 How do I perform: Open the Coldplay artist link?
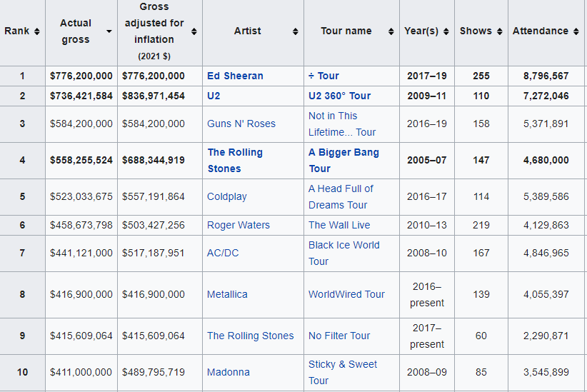(x=227, y=196)
